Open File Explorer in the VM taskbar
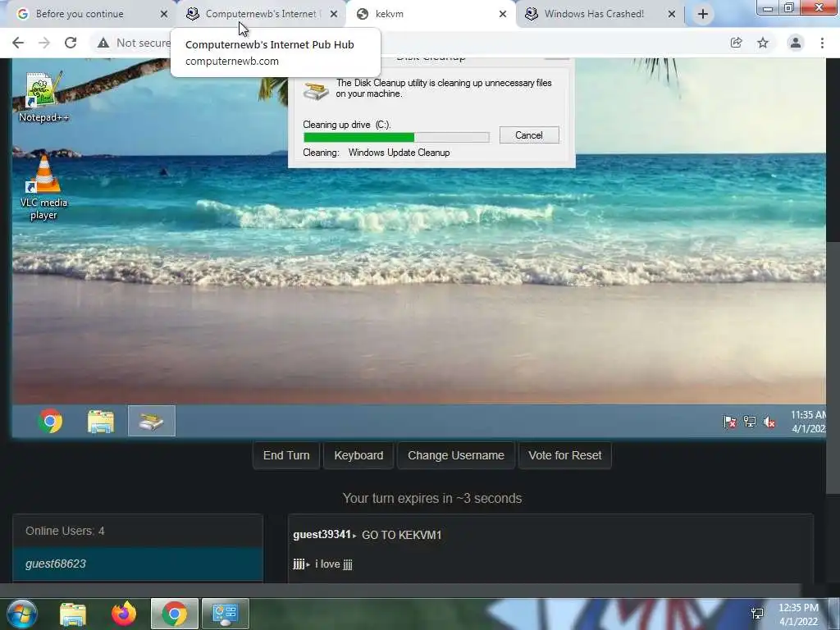Screen dimensions: 840x630 click(101, 421)
